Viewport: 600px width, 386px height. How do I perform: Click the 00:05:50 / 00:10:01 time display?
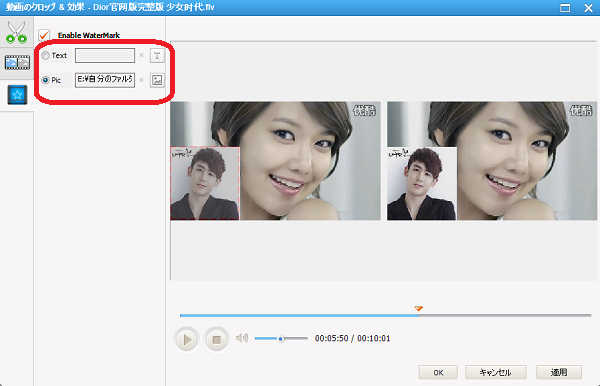pyautogui.click(x=352, y=339)
